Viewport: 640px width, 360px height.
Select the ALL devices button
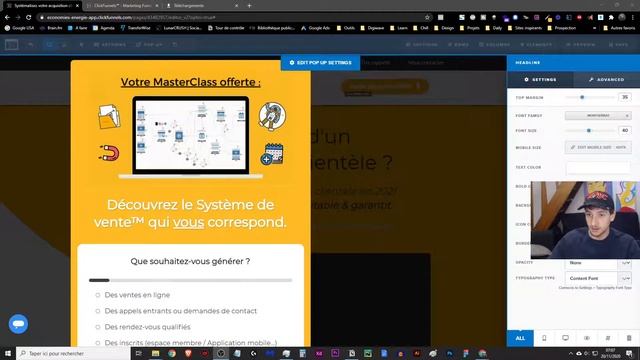(x=520, y=338)
